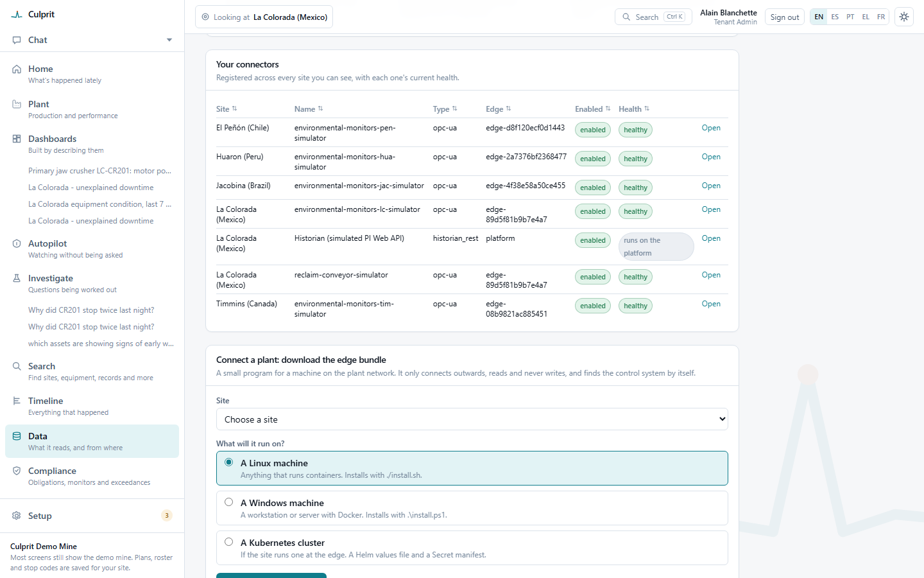Viewport: 924px width, 578px height.
Task: Select the A Windows machine option
Action: 472,508
